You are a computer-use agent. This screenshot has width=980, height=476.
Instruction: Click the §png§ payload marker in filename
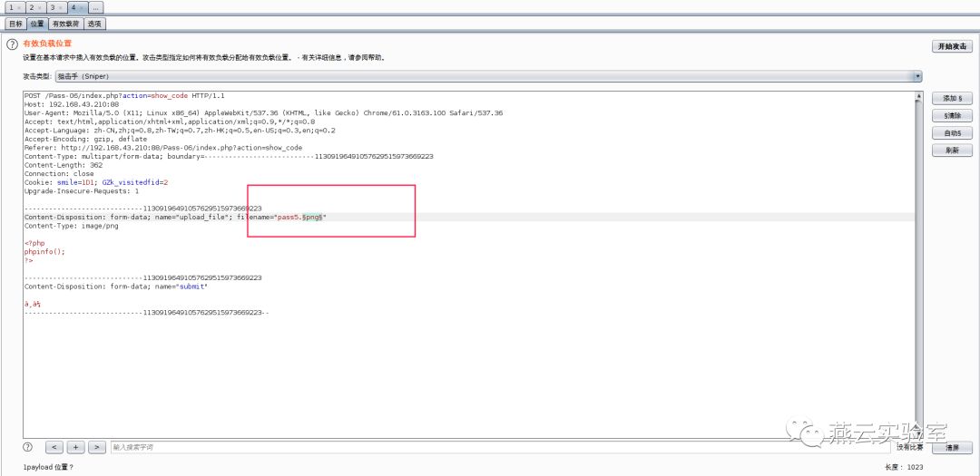point(312,217)
